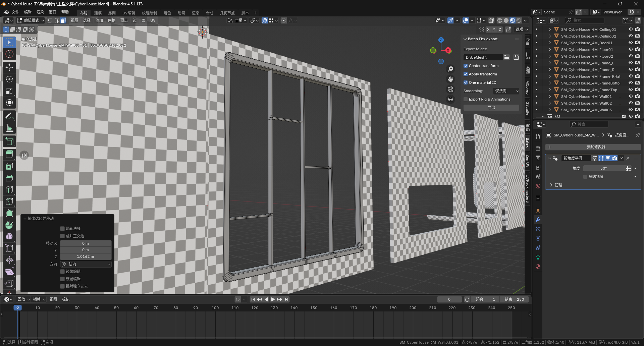Remove the 按角度平滑 modifier with X
Image resolution: width=644 pixels, height=346 pixels.
[628, 158]
